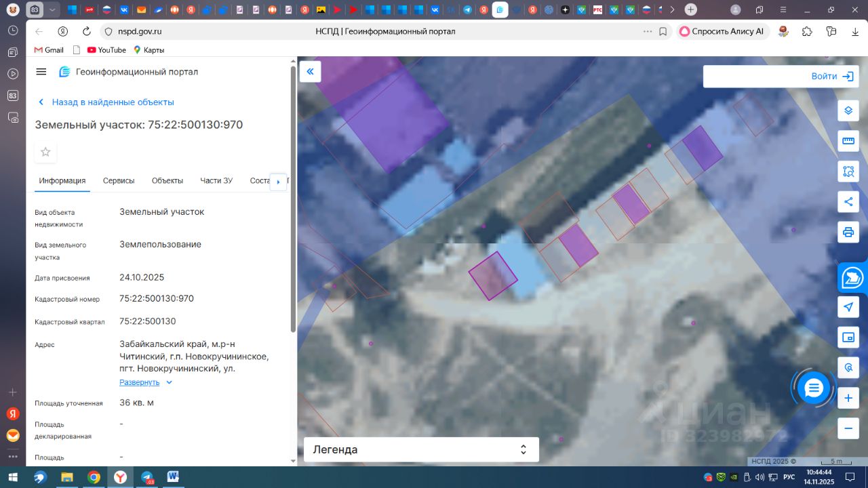
Task: Open the File Explorer taskbar icon
Action: point(67,477)
